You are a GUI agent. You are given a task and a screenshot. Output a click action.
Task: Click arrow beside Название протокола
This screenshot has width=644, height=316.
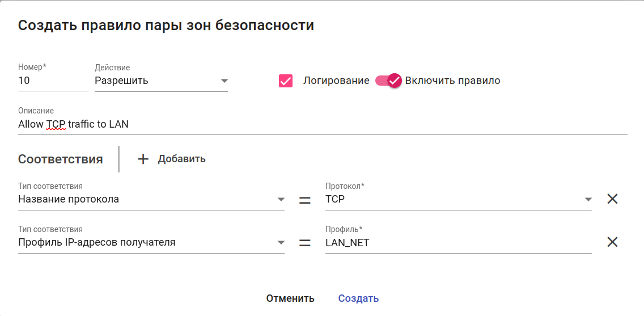pos(281,199)
